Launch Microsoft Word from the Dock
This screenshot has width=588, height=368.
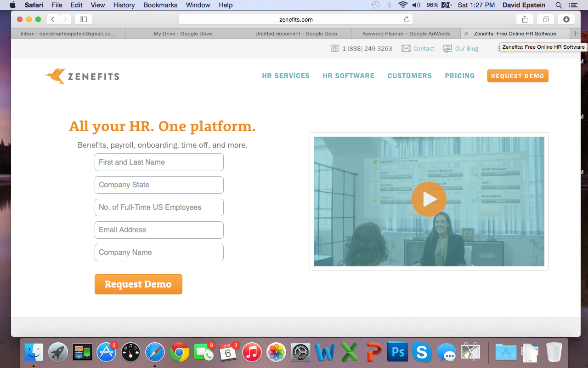tap(325, 353)
